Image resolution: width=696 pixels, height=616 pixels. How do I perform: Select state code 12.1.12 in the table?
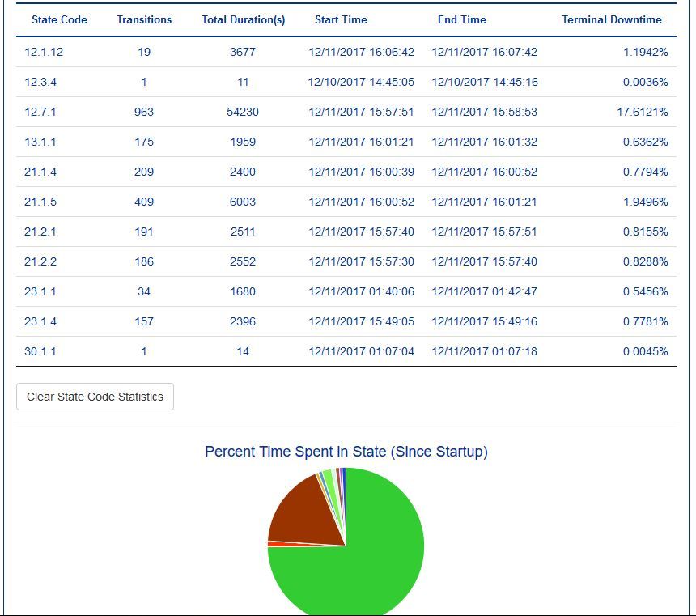point(44,52)
